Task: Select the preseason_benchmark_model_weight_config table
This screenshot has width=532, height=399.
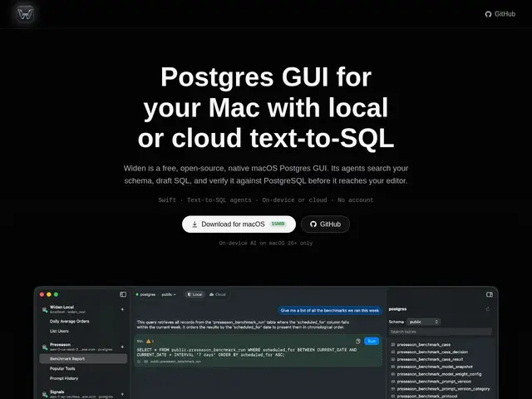Action: point(439,374)
